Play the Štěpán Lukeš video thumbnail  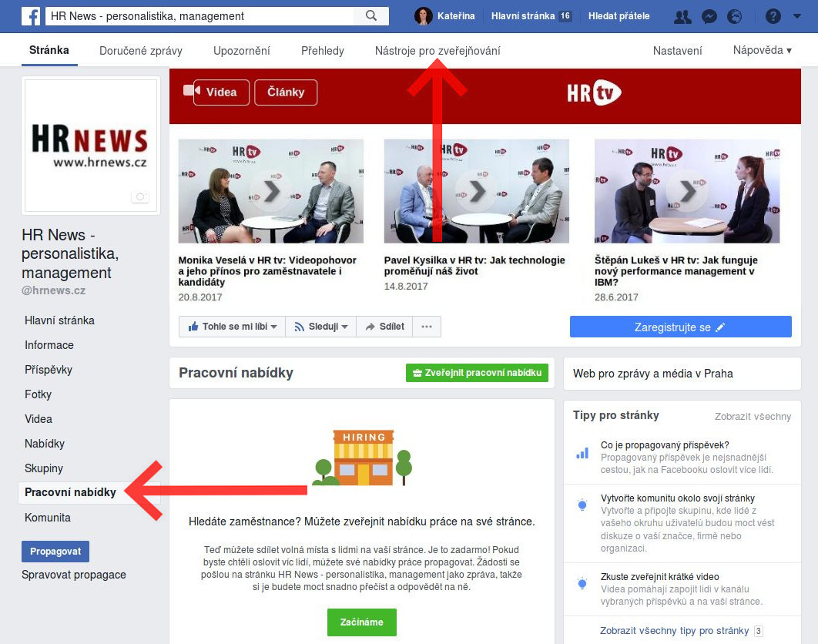(x=687, y=191)
